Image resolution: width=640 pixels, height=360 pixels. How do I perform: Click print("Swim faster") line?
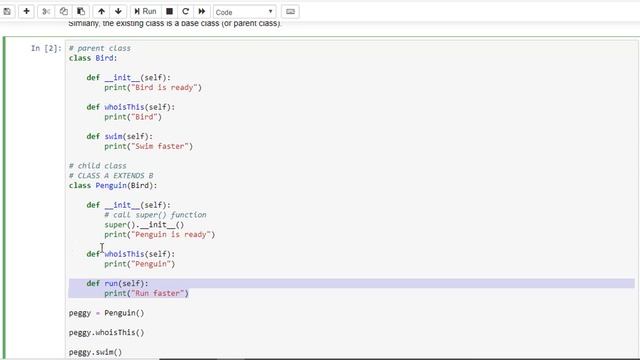tap(148, 146)
